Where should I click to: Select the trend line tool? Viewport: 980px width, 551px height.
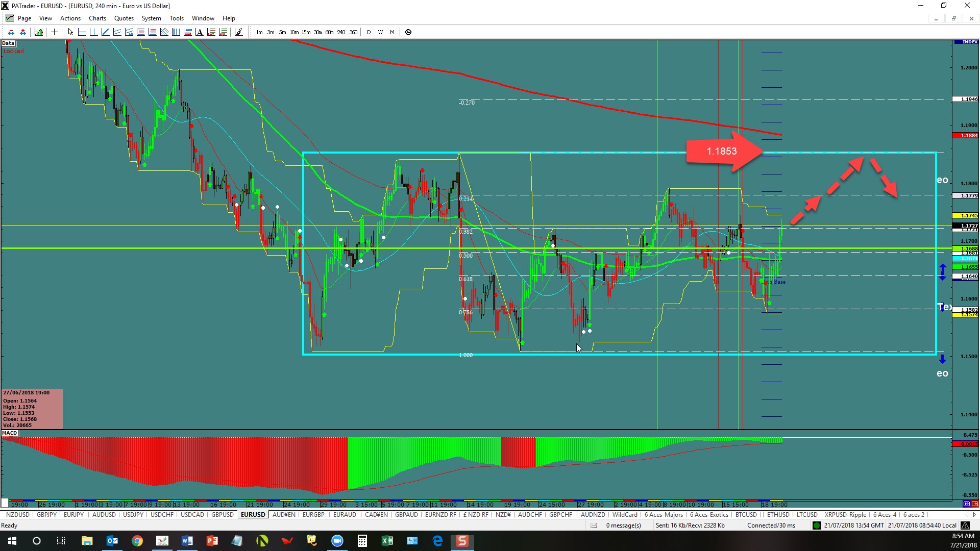point(106,32)
